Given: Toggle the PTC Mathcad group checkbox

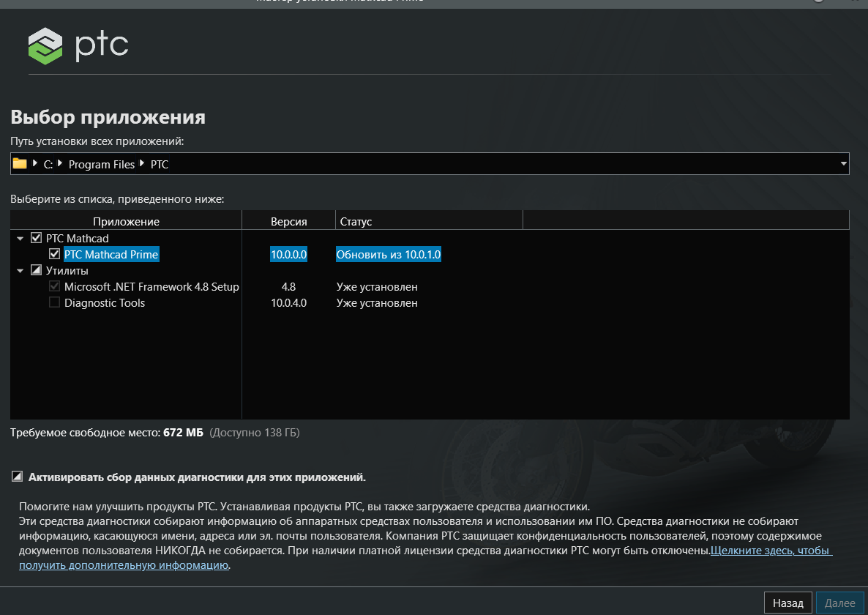Looking at the screenshot, I should pyautogui.click(x=36, y=238).
